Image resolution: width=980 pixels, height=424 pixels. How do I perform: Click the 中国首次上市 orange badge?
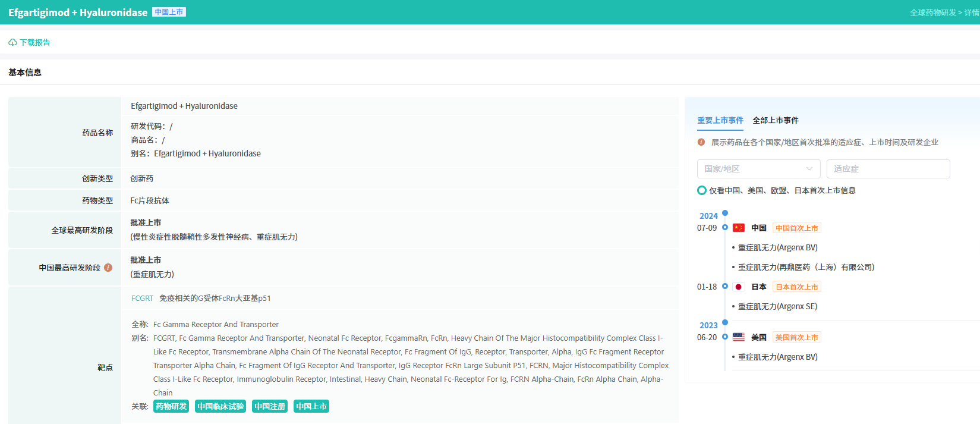click(x=797, y=228)
